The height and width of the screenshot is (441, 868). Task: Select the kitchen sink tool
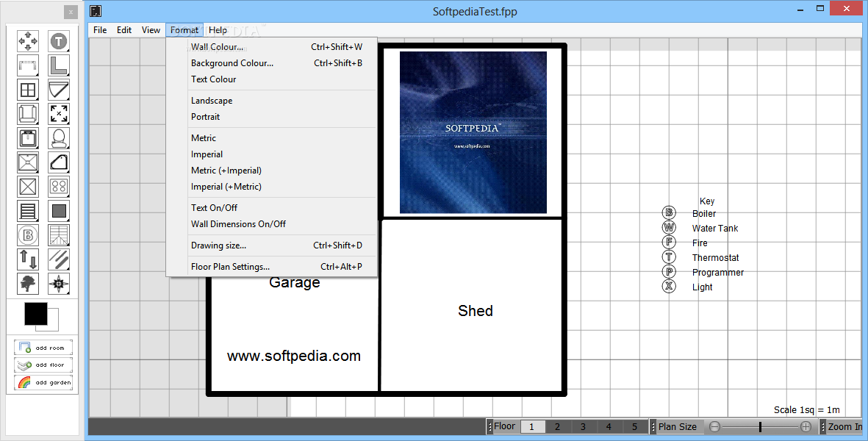tap(28, 137)
